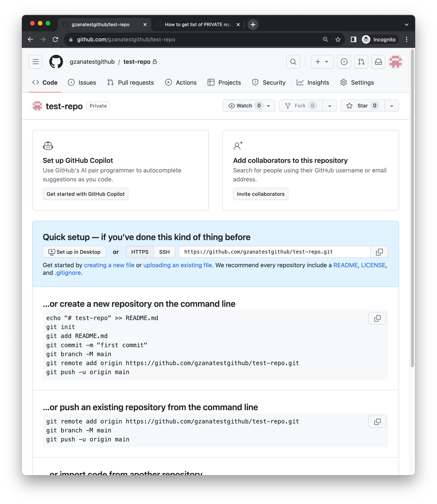437x504 pixels.
Task: Open the Watch notifications dropdown
Action: point(249,106)
